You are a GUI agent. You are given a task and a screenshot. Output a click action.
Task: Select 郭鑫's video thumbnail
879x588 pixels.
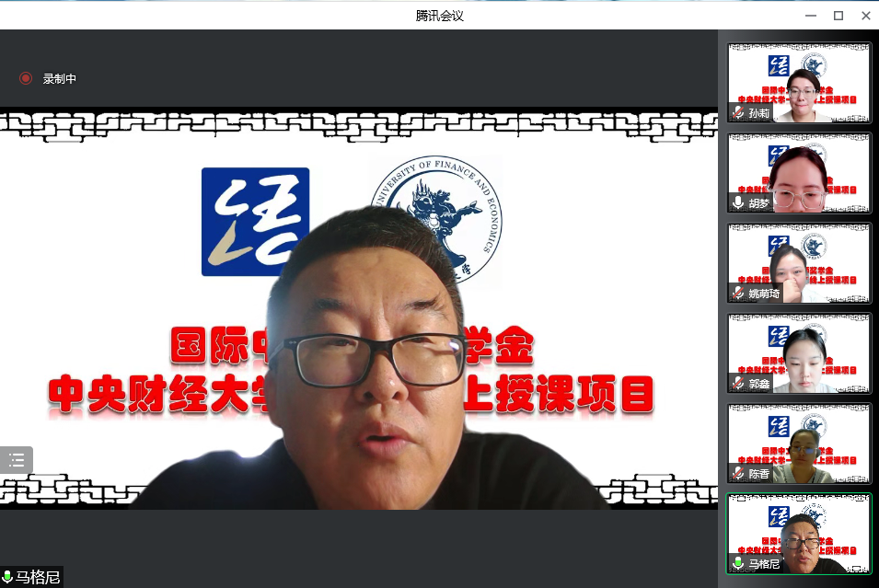[x=798, y=353]
